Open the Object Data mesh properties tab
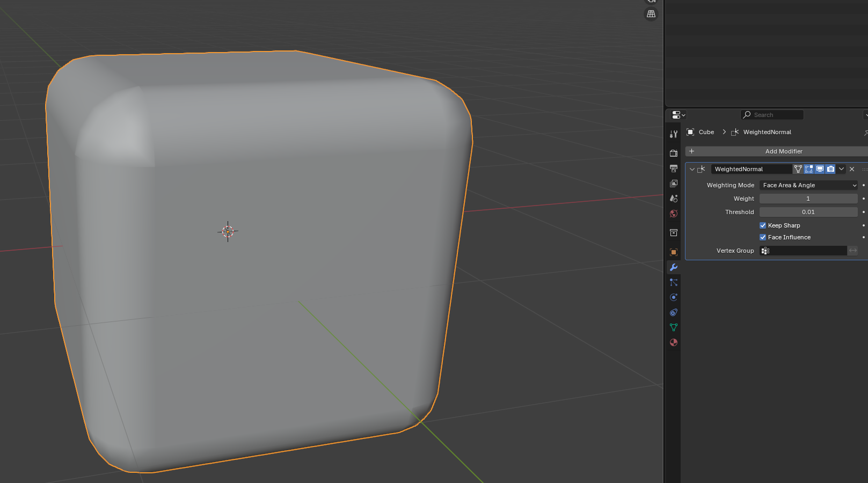Image resolution: width=868 pixels, height=483 pixels. 674,327
